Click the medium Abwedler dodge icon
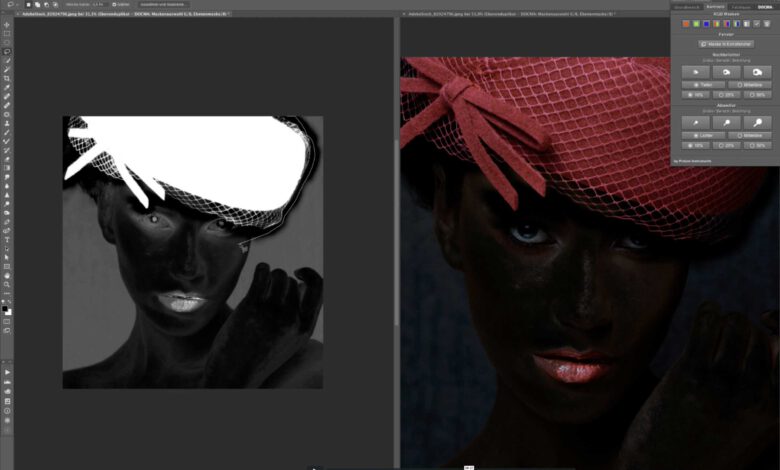Viewport: 780px width, 470px height. coord(725,122)
